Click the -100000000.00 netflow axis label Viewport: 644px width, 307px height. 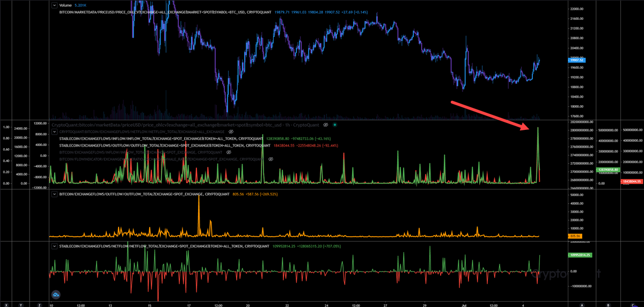(x=580, y=286)
